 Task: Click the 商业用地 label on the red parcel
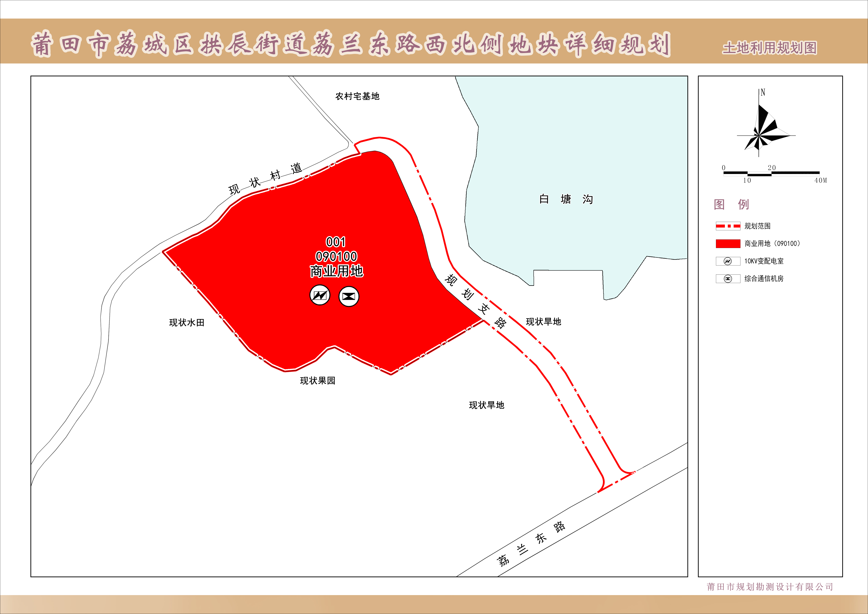(x=336, y=271)
